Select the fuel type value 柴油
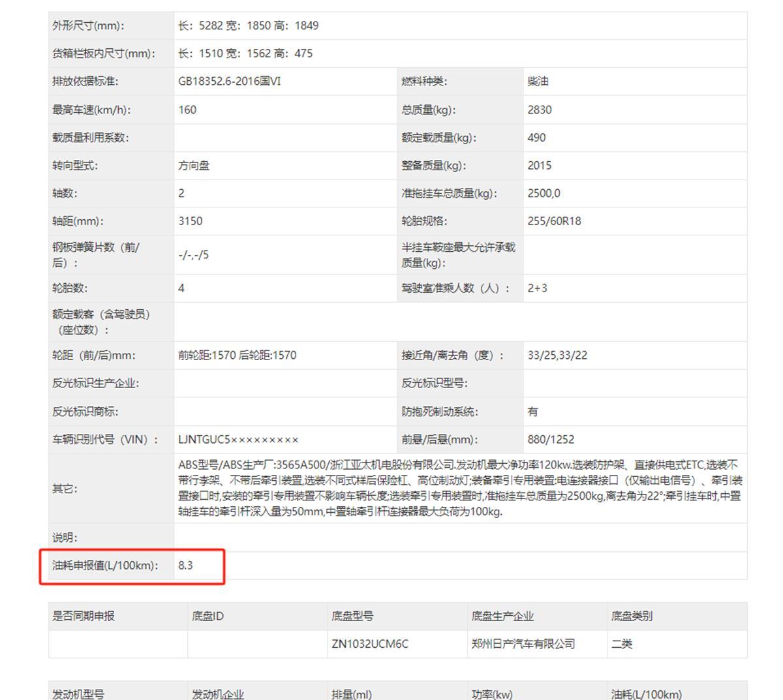Viewport: 783px width, 700px height. tap(538, 82)
